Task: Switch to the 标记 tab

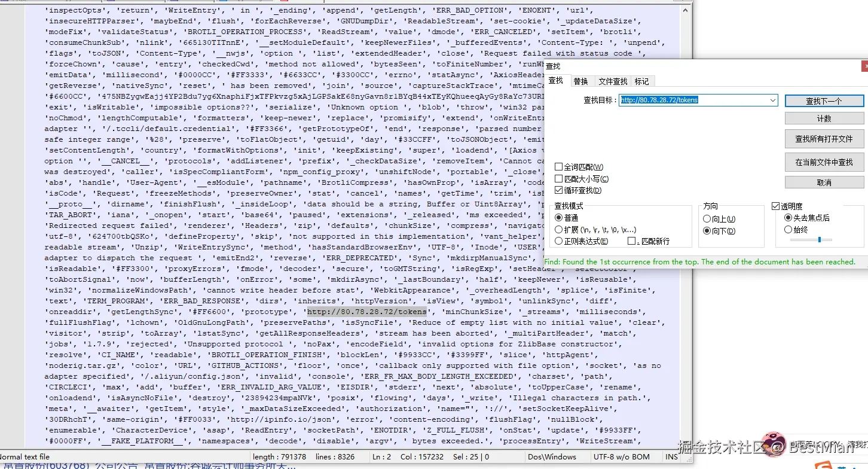Action: pyautogui.click(x=642, y=81)
